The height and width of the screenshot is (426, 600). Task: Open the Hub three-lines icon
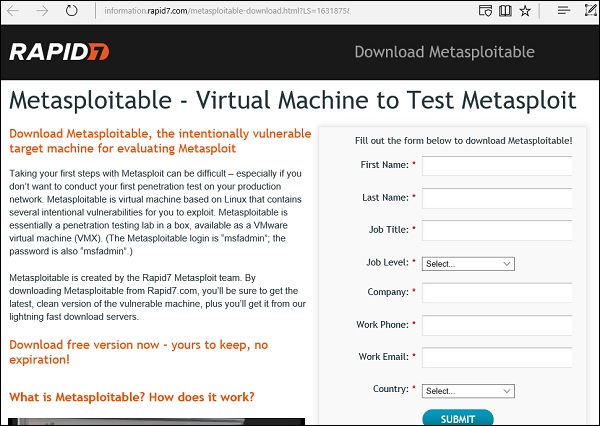564,10
